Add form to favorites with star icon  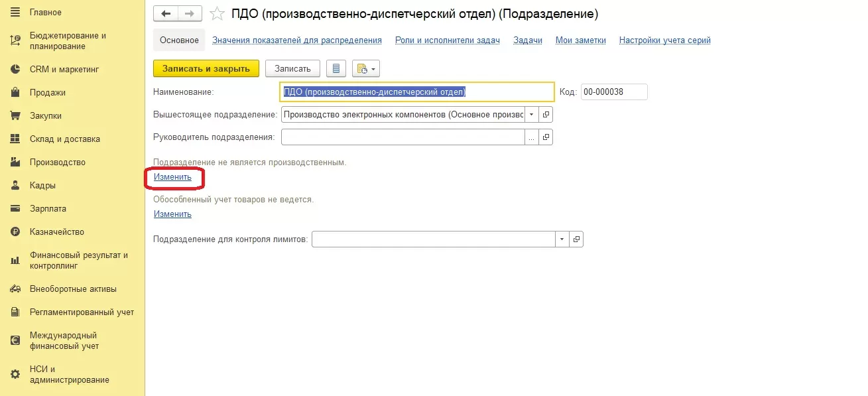pyautogui.click(x=217, y=13)
